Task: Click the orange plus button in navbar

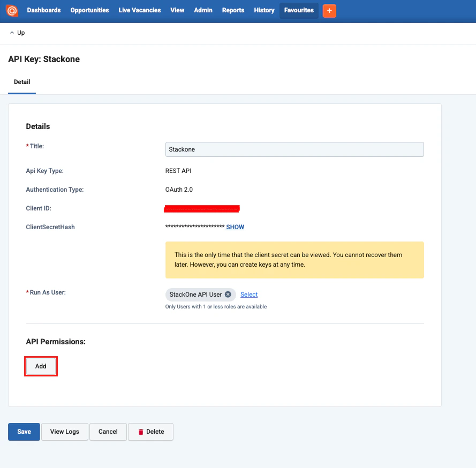Action: [329, 11]
